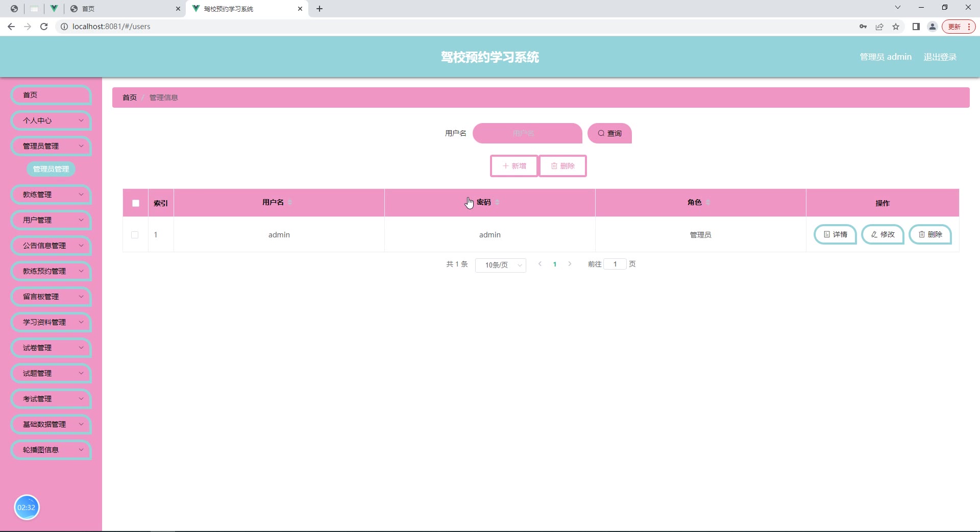The width and height of the screenshot is (980, 532).
Task: Tick the checkbox for the admin row
Action: point(135,235)
